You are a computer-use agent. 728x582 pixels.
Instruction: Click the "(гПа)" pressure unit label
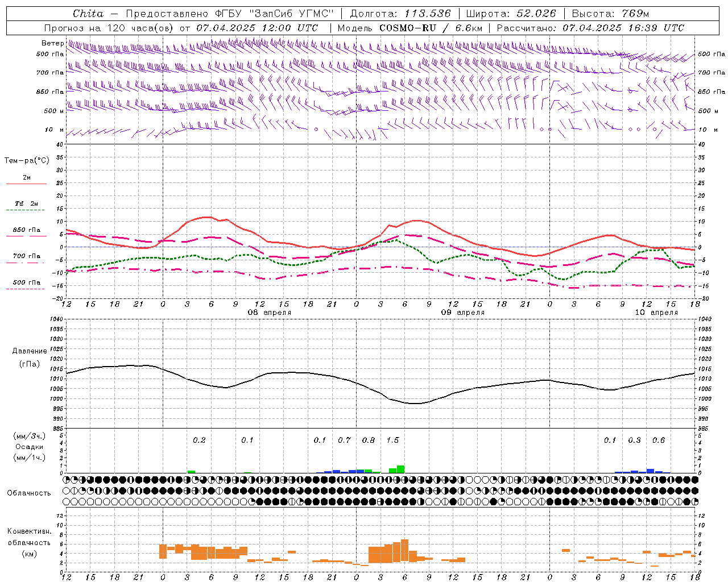pyautogui.click(x=30, y=364)
